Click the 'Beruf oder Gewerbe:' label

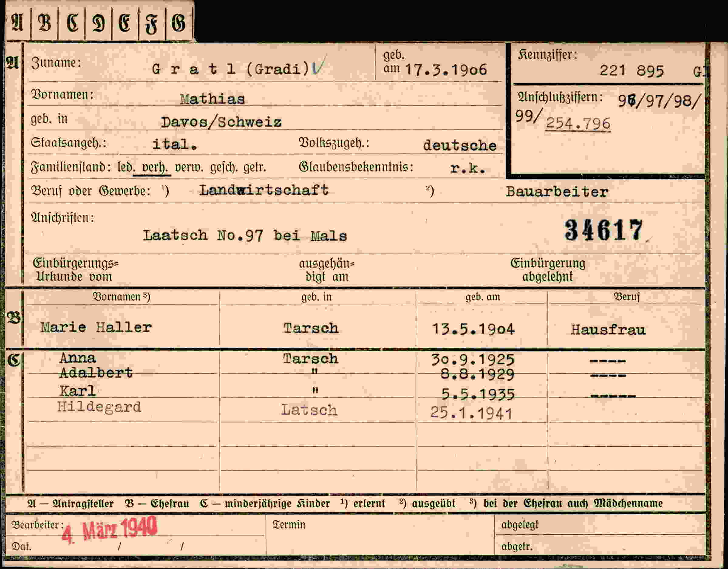click(x=91, y=191)
